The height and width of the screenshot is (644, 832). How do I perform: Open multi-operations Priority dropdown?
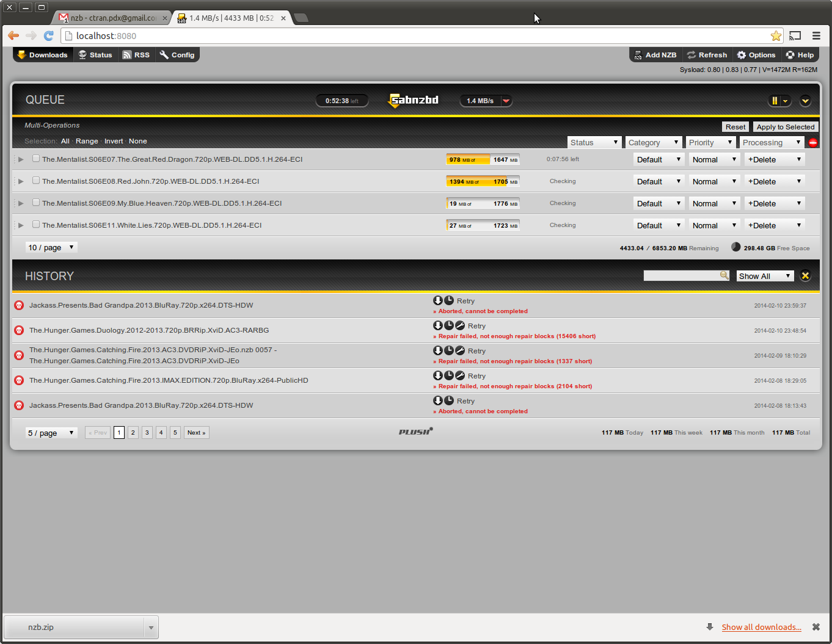point(710,142)
